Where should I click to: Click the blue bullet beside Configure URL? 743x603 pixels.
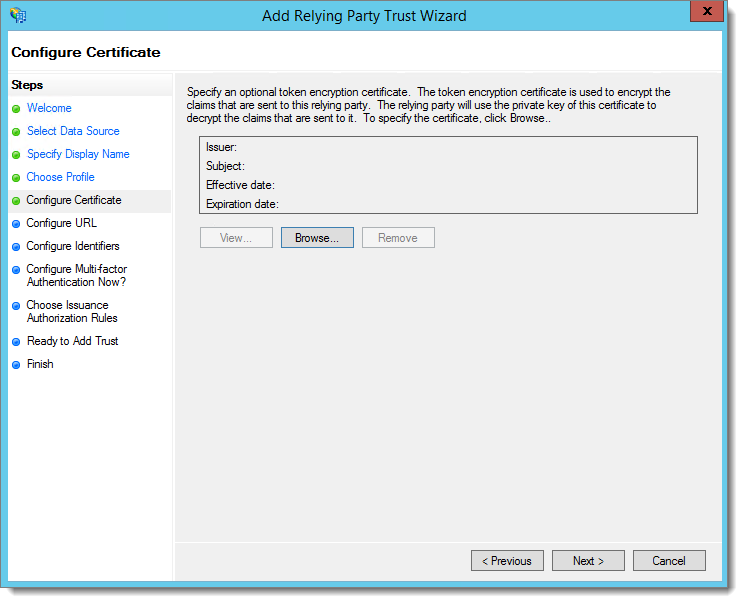coord(16,224)
